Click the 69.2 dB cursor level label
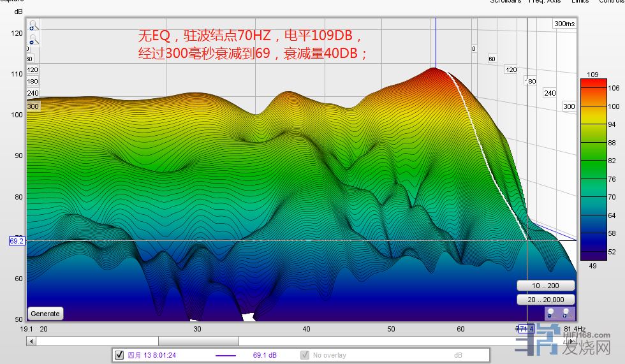 (x=17, y=241)
